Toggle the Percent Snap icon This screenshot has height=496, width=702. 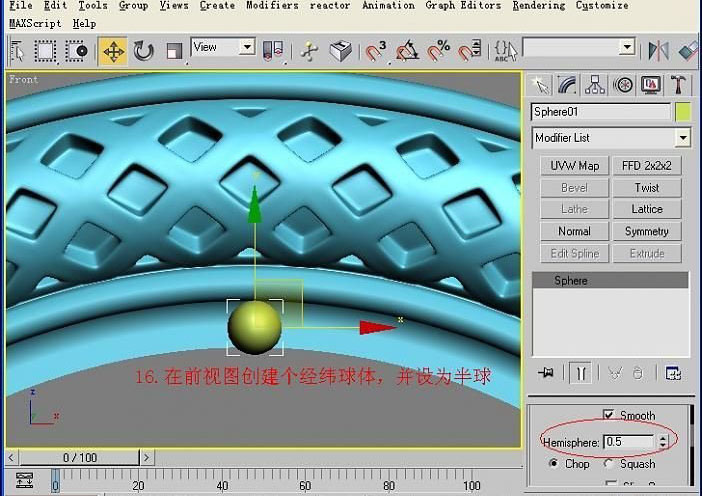pos(438,51)
